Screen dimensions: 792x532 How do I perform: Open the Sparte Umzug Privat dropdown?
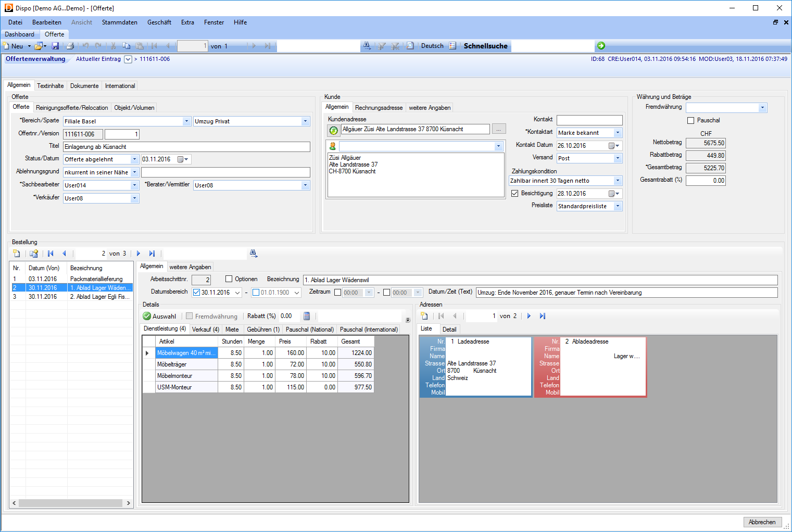tap(305, 121)
